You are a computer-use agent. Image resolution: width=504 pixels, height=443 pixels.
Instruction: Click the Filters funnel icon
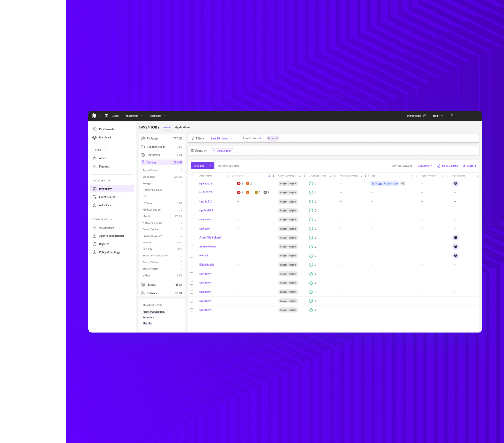click(192, 138)
